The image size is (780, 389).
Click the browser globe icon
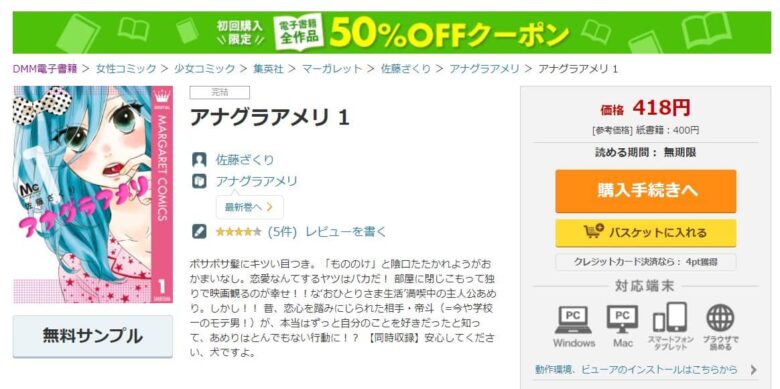[720, 318]
